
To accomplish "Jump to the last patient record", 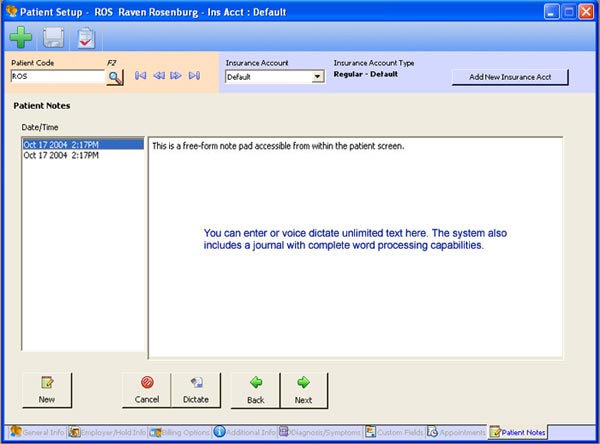I will (x=194, y=76).
